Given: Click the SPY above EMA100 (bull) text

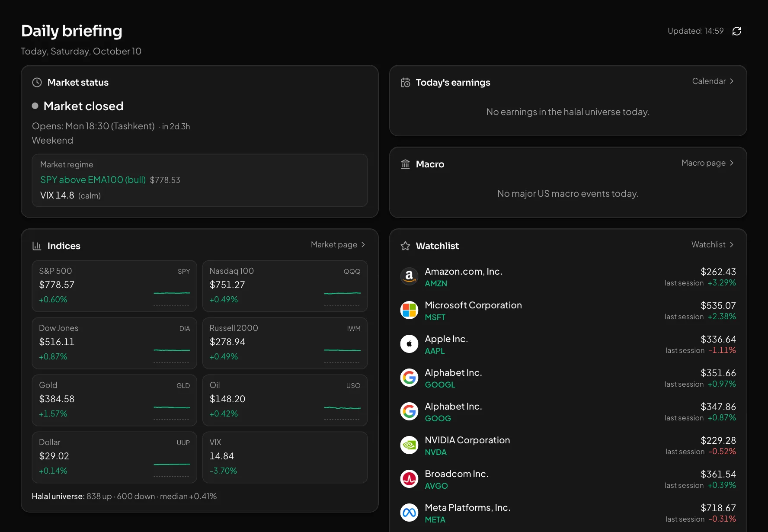Looking at the screenshot, I should click(93, 179).
